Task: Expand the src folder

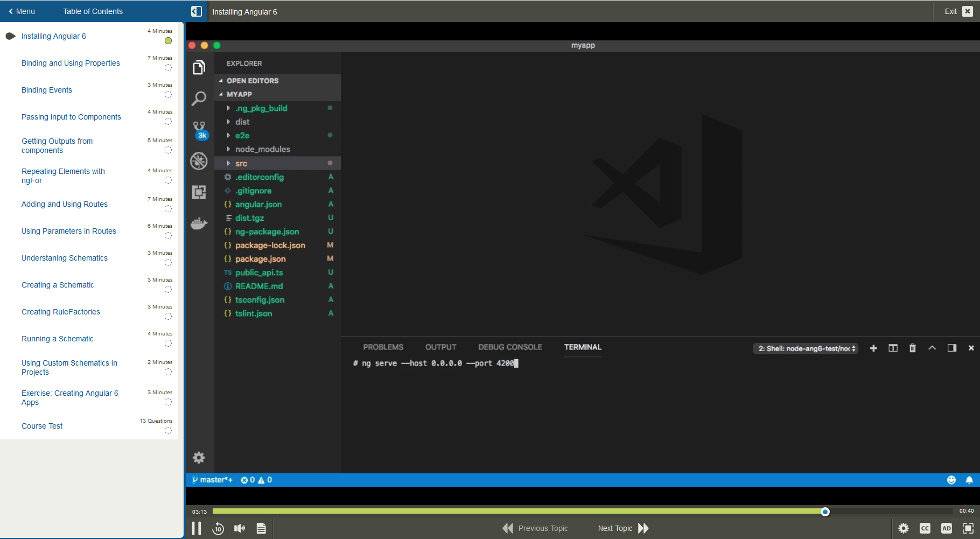Action: click(x=241, y=163)
